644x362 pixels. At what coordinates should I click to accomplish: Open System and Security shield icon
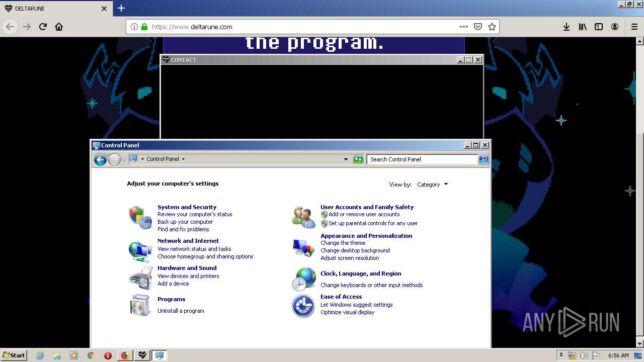[140, 217]
